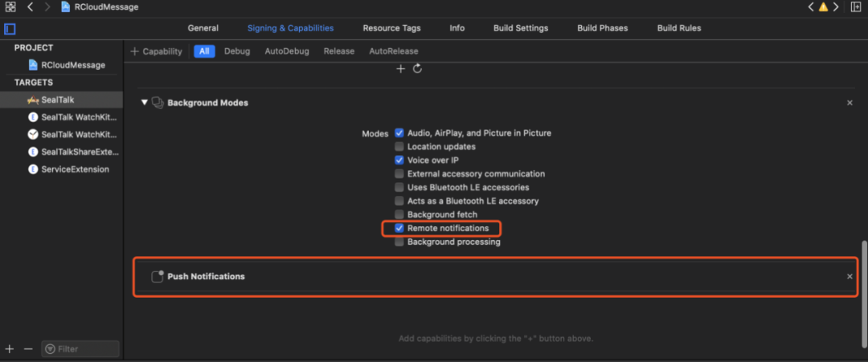Enable the Background fetch checkbox
The width and height of the screenshot is (868, 362).
pos(399,214)
